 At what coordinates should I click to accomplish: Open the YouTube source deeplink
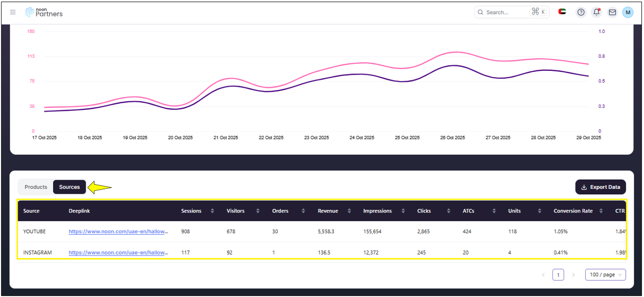coord(118,232)
